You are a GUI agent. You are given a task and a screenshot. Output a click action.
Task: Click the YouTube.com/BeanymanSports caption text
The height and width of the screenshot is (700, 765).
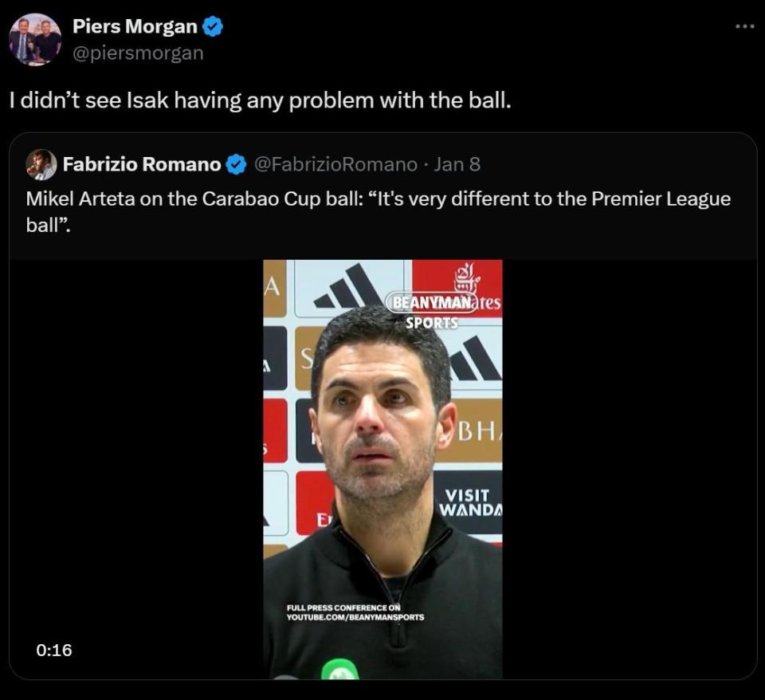(x=355, y=617)
